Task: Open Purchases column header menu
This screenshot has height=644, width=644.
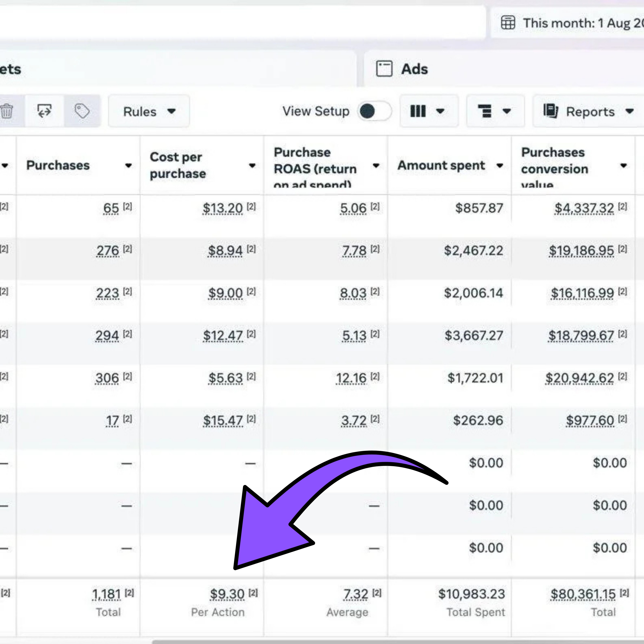Action: pos(128,165)
